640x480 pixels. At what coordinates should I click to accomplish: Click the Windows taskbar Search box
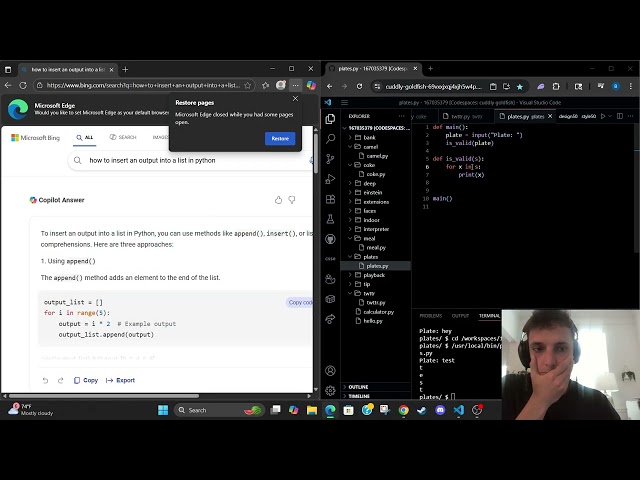[x=219, y=410]
